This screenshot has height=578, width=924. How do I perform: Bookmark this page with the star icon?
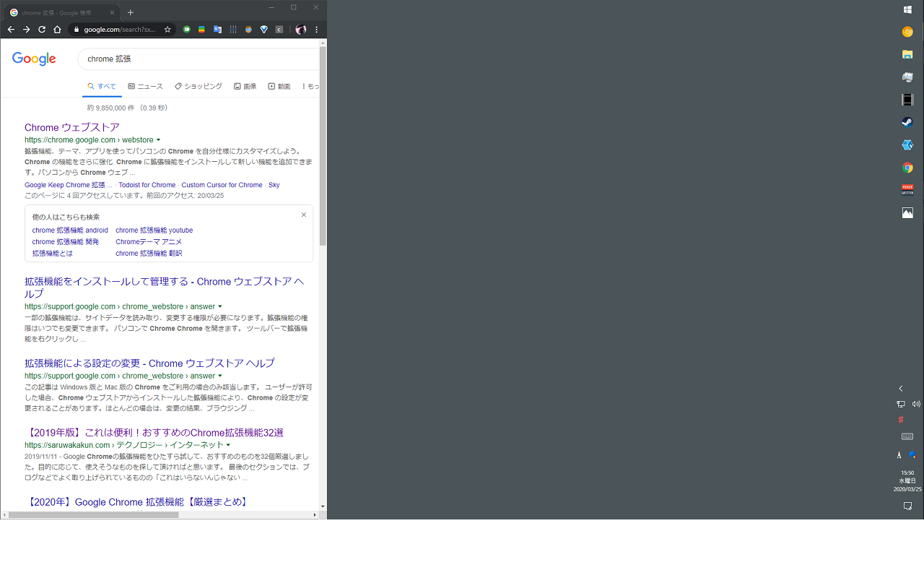click(x=167, y=30)
